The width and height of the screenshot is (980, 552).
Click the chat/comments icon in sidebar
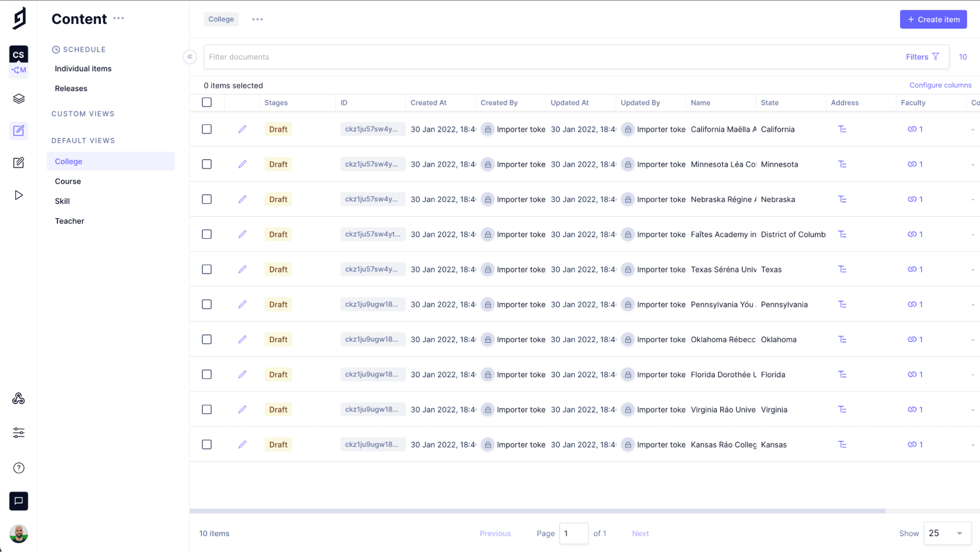coord(18,500)
